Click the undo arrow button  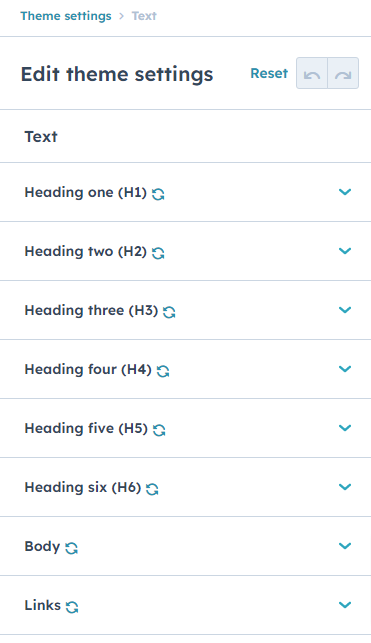pyautogui.click(x=312, y=73)
